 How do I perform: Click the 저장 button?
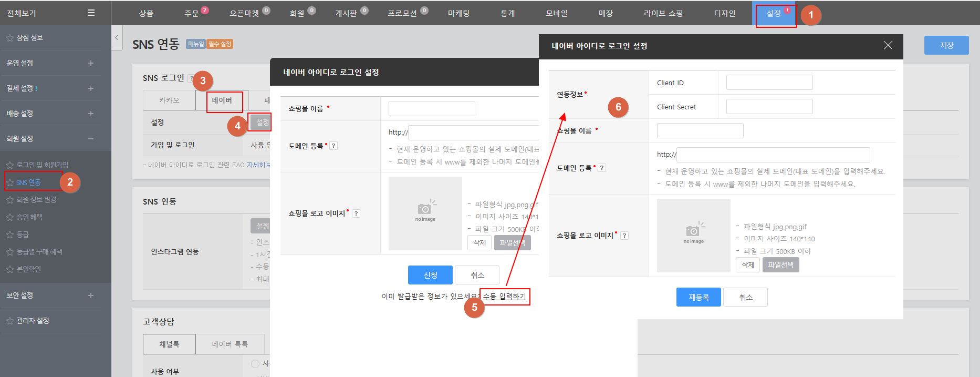click(x=946, y=46)
